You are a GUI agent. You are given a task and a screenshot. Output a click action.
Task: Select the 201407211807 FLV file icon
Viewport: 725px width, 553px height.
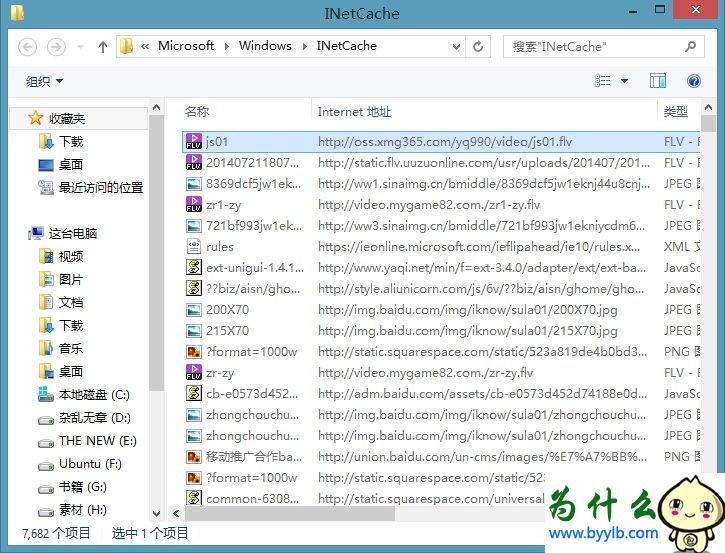point(194,162)
